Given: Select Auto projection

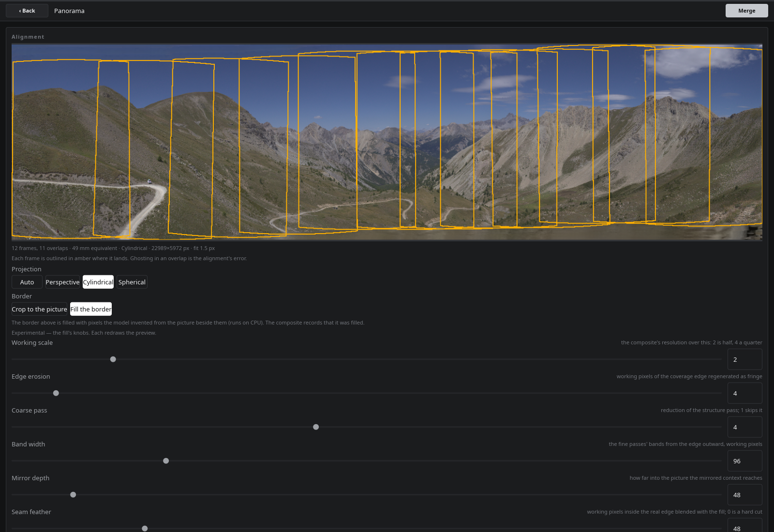Looking at the screenshot, I should [x=27, y=282].
